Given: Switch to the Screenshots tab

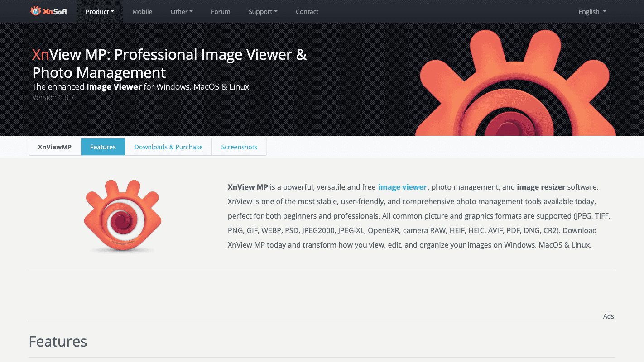Looking at the screenshot, I should coord(239,147).
